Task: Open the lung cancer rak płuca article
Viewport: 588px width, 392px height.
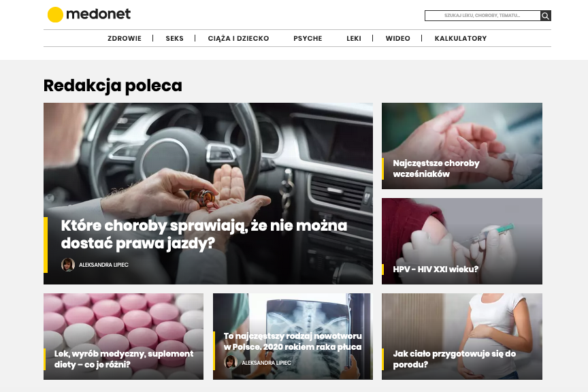Action: coord(293,342)
